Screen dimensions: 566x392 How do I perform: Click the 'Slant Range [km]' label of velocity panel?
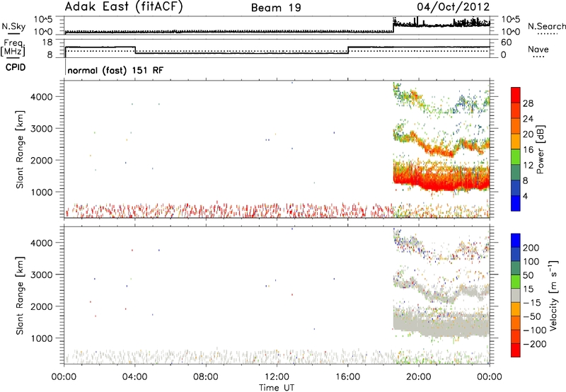(20, 295)
